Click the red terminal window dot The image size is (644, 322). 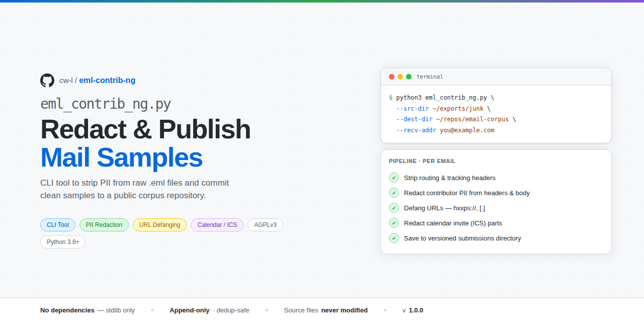pyautogui.click(x=392, y=77)
